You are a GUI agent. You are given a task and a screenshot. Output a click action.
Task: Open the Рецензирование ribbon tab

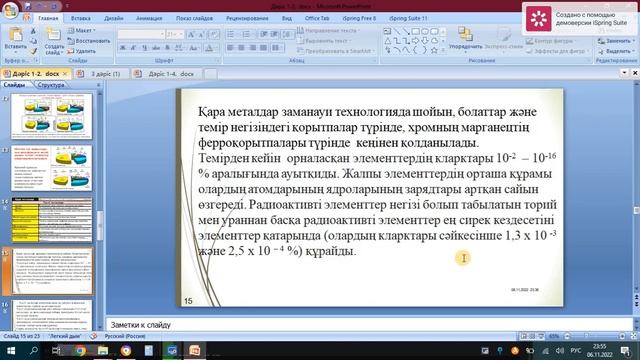247,18
